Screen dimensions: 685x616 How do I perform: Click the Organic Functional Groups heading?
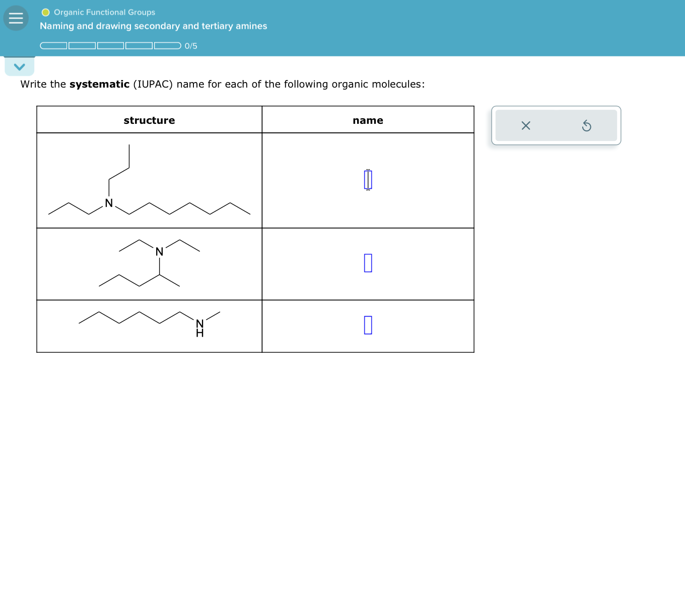click(104, 12)
